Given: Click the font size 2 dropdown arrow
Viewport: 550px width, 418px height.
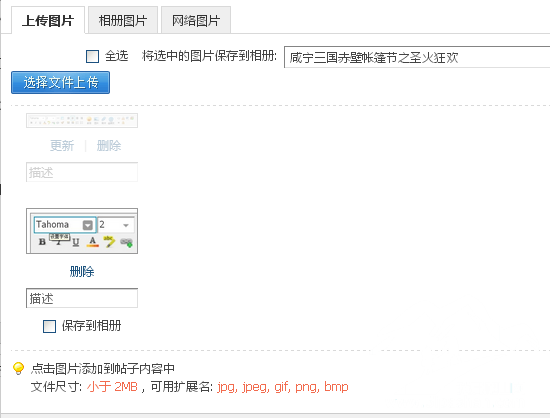Looking at the screenshot, I should 126,225.
